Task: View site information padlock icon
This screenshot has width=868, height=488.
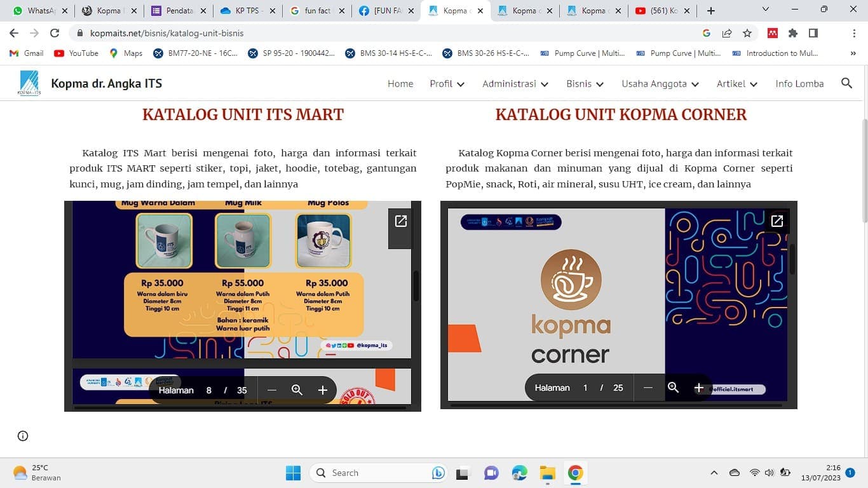Action: [x=80, y=33]
